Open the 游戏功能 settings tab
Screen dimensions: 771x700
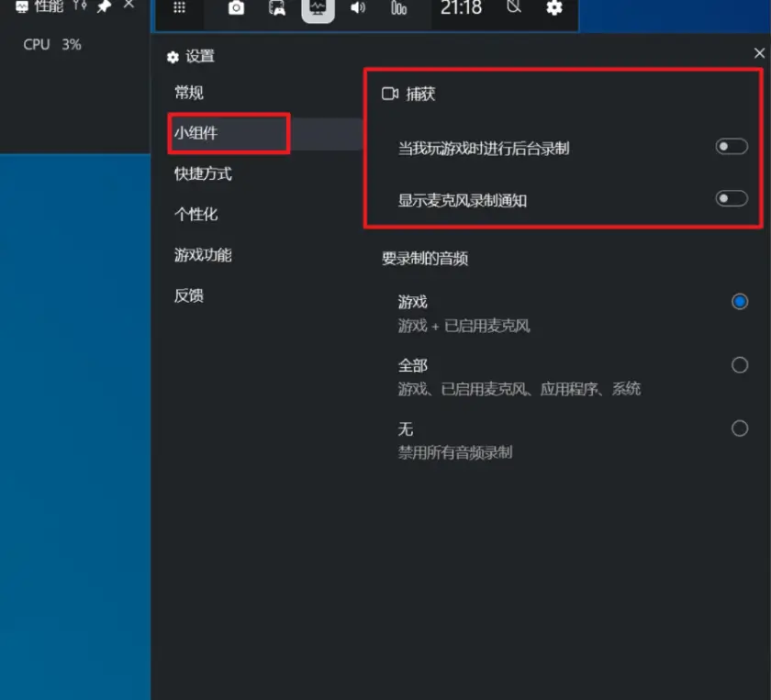203,255
